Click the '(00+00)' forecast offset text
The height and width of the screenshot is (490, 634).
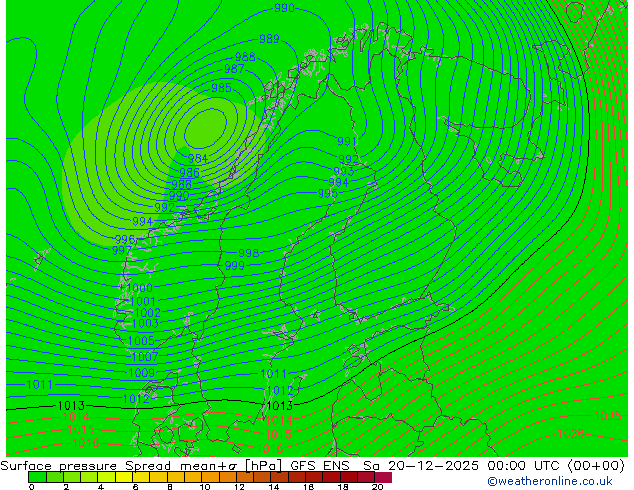point(596,466)
